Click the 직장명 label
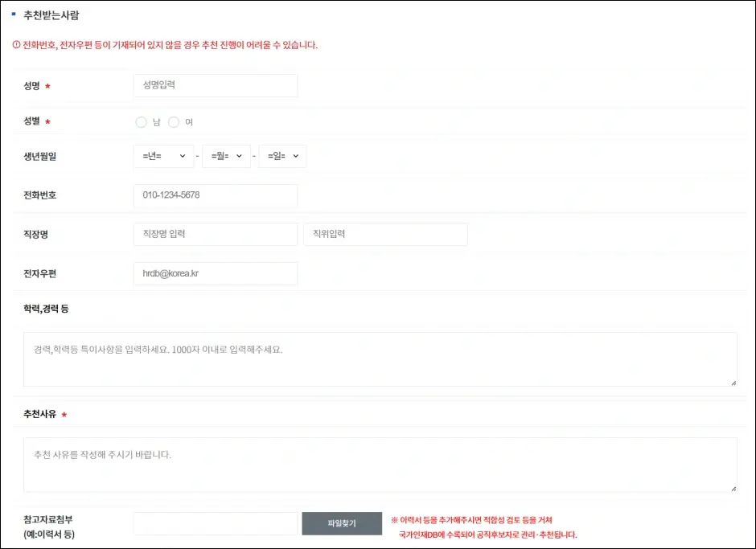Viewport: 756px width, 549px height. click(x=35, y=234)
